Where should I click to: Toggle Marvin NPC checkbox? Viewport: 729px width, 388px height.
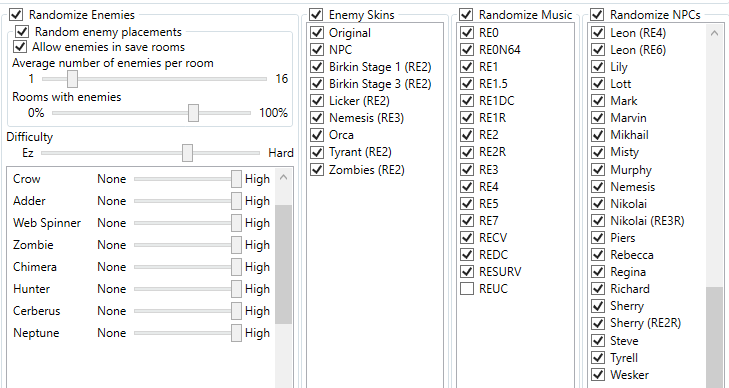pyautogui.click(x=598, y=118)
